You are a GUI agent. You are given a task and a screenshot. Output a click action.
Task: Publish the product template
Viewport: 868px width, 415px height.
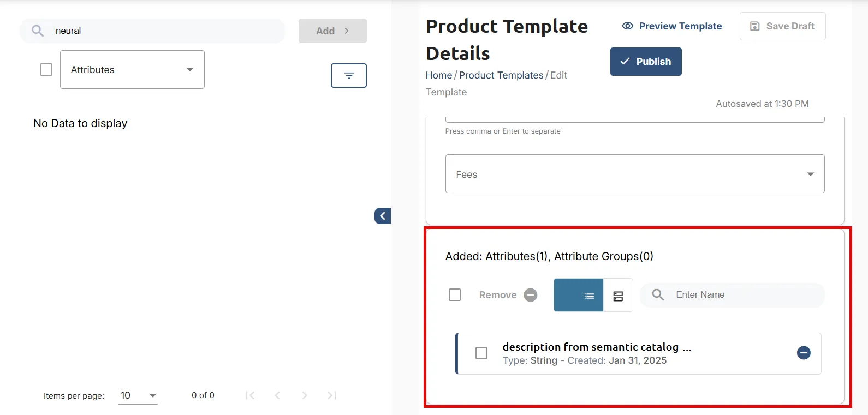tap(646, 62)
